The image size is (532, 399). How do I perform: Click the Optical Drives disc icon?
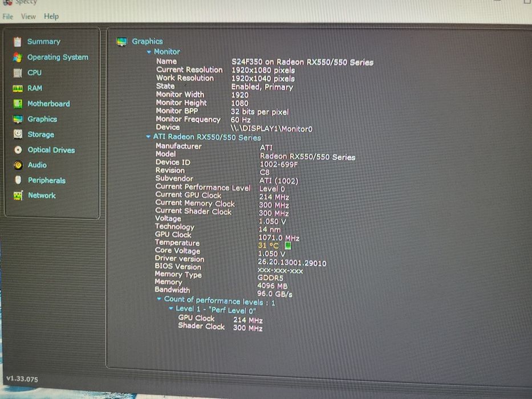click(18, 149)
